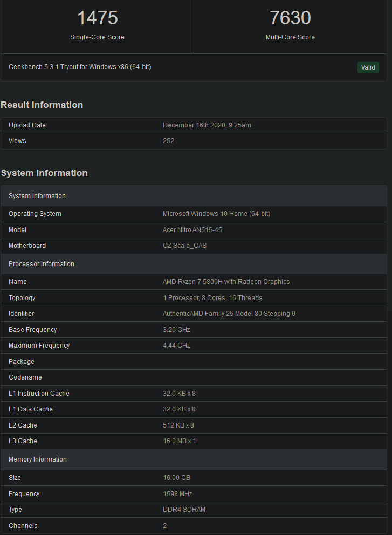Select the Maximum Frequency value 4.44 GHz
This screenshot has width=392, height=535.
[176, 345]
